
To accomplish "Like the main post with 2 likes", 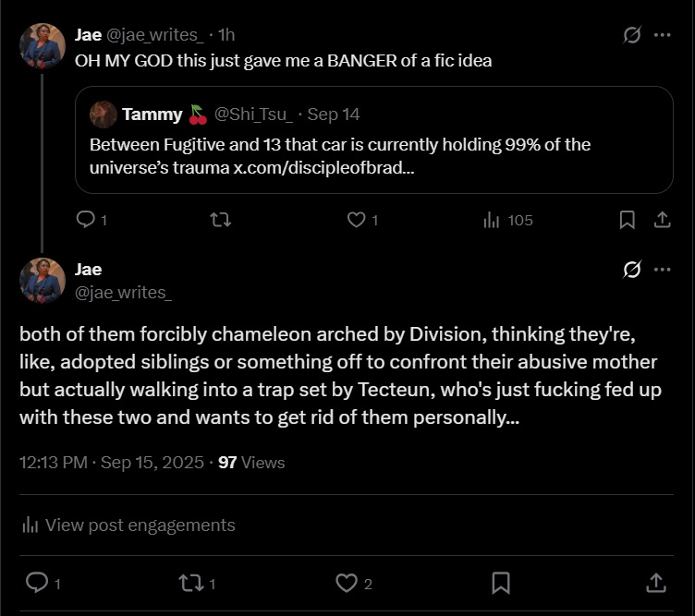I will click(347, 583).
